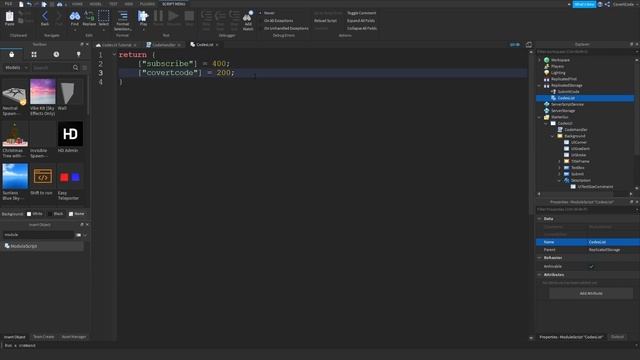Screen dimensions: 640x360
Task: Collapse the Data properties section
Action: tap(540, 219)
